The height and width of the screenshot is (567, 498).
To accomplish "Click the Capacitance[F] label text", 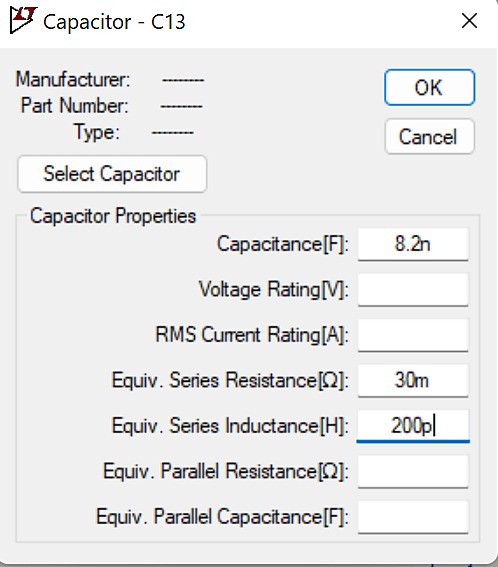I will [x=283, y=244].
